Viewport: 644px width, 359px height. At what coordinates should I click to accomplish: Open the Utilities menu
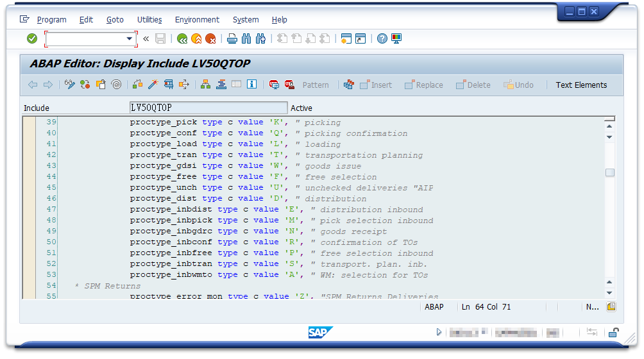[x=149, y=20]
